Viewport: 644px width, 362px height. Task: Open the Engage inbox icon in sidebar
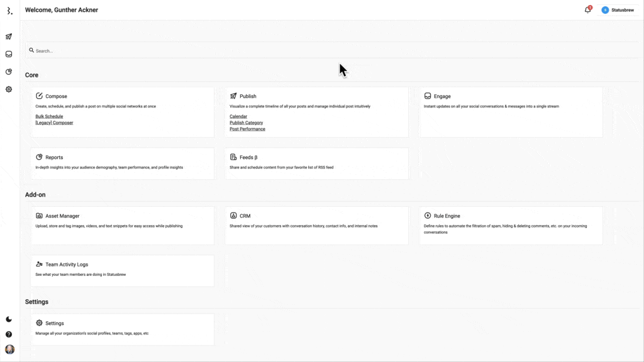click(9, 54)
